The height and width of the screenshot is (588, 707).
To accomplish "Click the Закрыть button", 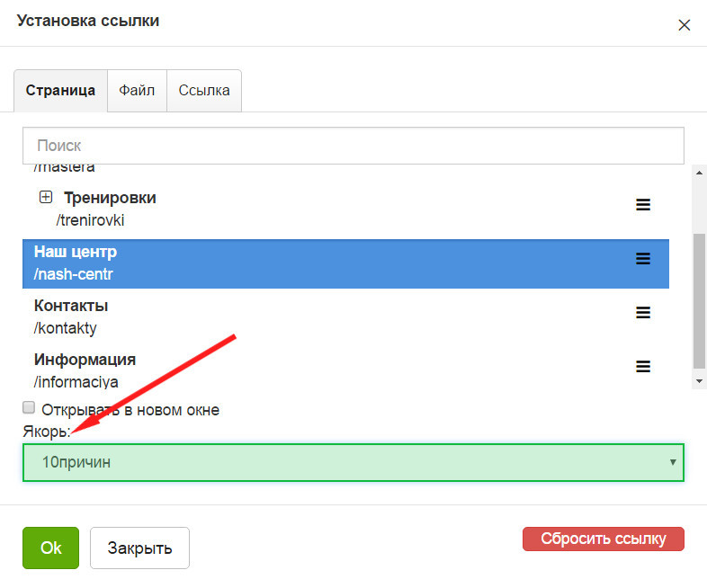I will click(139, 548).
